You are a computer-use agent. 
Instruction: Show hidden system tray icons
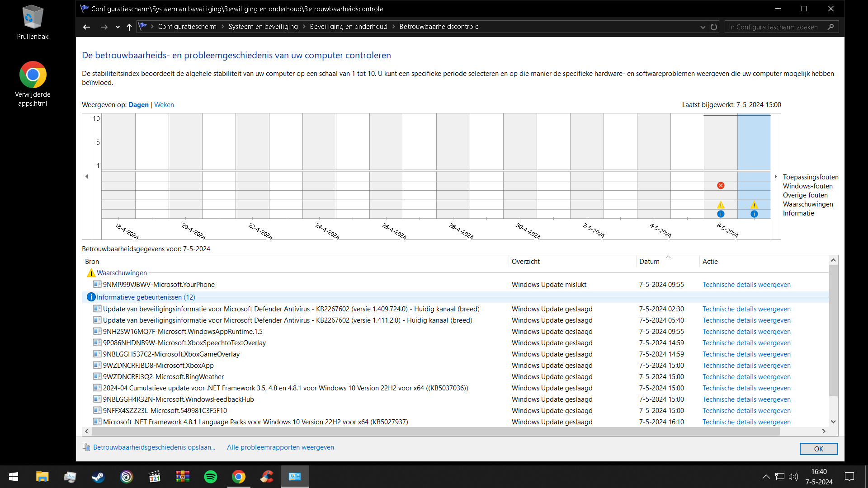(766, 477)
